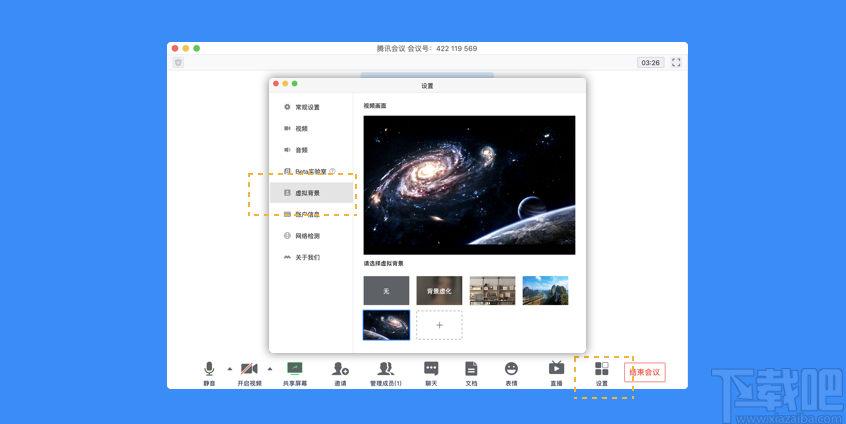Open 常规设置 in settings sidebar
846x424 pixels.
click(x=311, y=107)
